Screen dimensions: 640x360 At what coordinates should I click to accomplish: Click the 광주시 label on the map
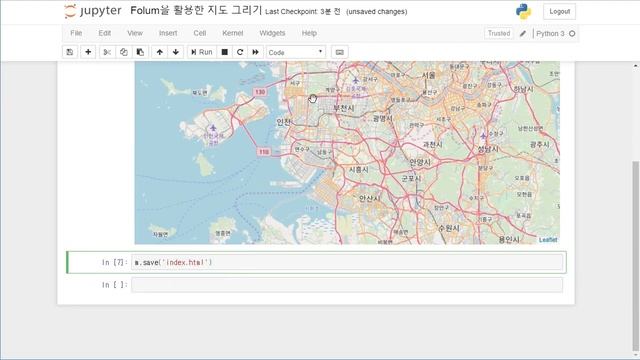[540, 144]
